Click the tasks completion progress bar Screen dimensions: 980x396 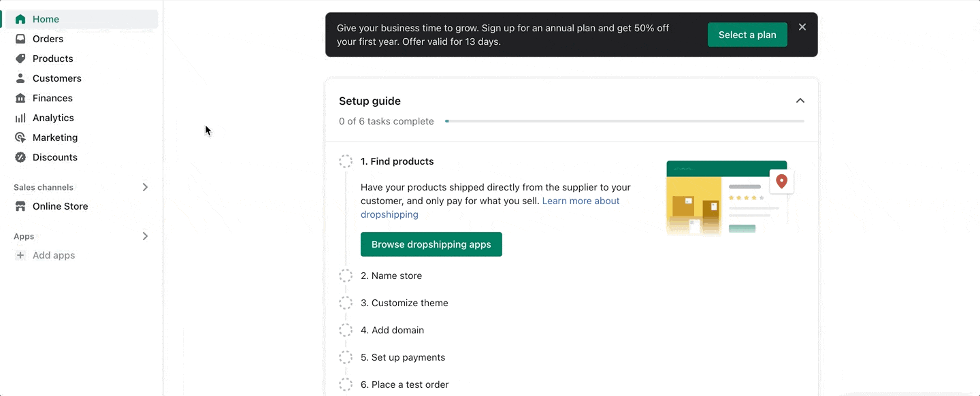point(625,120)
